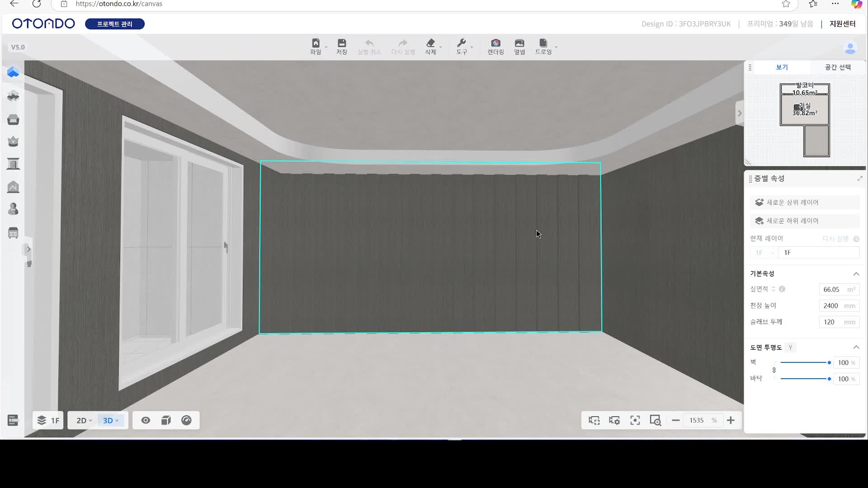Open the 도구 tools dropdown arrow

(x=472, y=47)
